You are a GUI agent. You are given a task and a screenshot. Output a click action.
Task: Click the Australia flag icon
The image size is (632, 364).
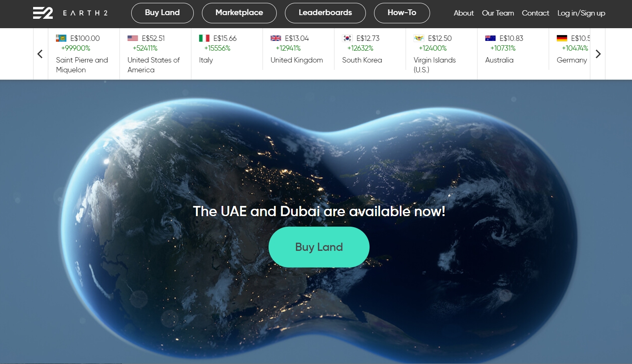tap(491, 38)
